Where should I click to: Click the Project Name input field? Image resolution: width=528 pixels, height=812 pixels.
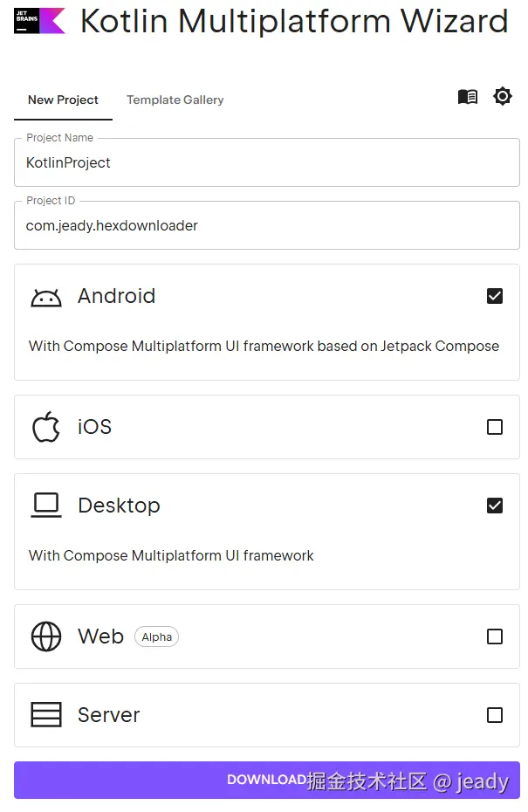(x=266, y=163)
